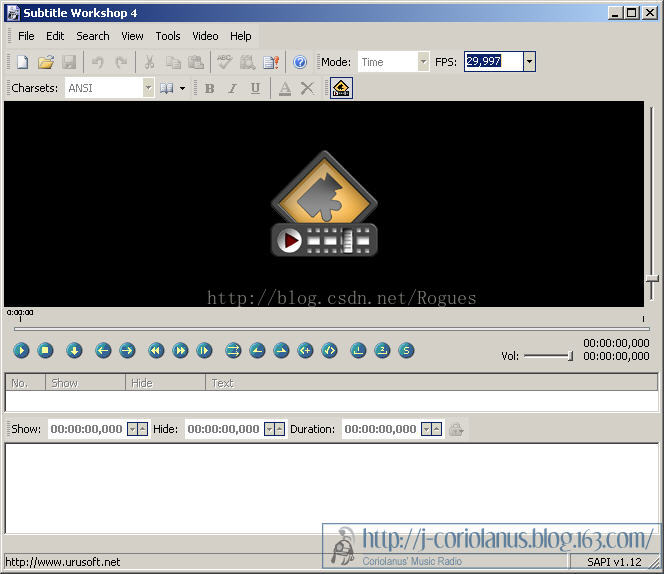Set subtitle show time button
The width and height of the screenshot is (664, 574).
click(257, 350)
